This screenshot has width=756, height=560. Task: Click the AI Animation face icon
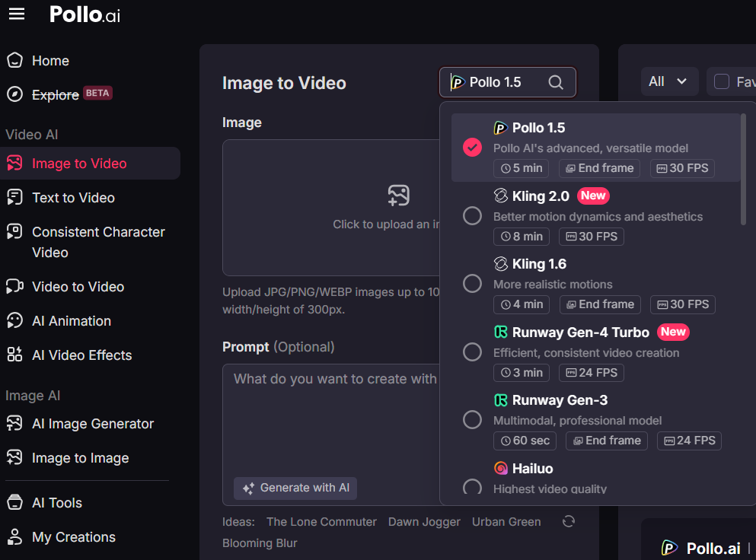point(15,320)
